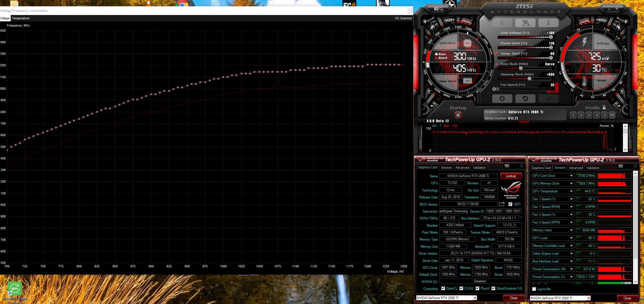Switch to Temperature tab in curve editor
The width and height of the screenshot is (644, 304).
point(20,18)
